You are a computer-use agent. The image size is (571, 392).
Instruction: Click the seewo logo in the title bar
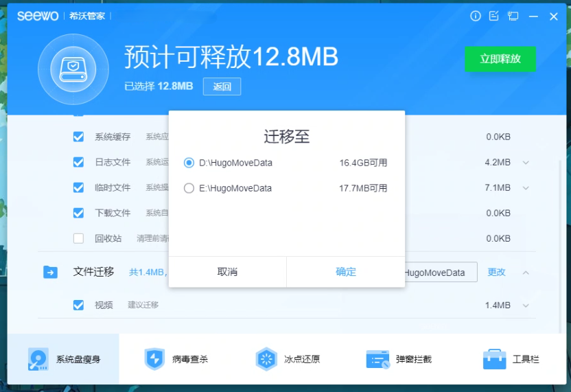pyautogui.click(x=38, y=16)
